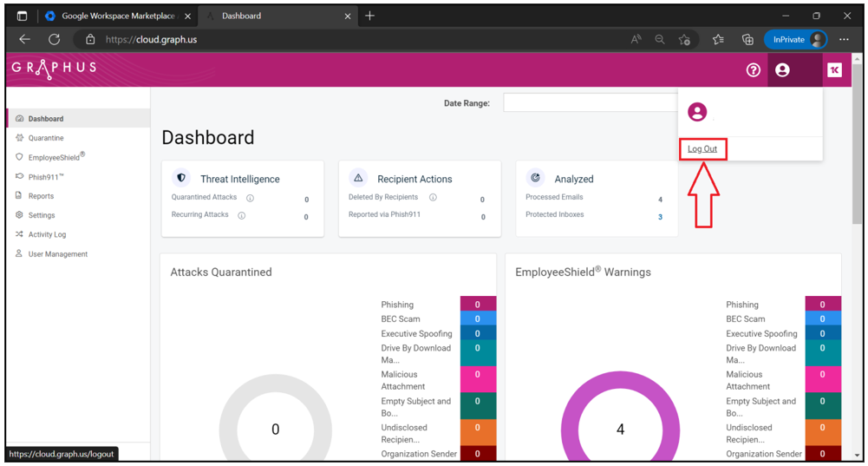868x466 pixels.
Task: Click the Quarantine bug icon in sidebar
Action: [x=19, y=137]
